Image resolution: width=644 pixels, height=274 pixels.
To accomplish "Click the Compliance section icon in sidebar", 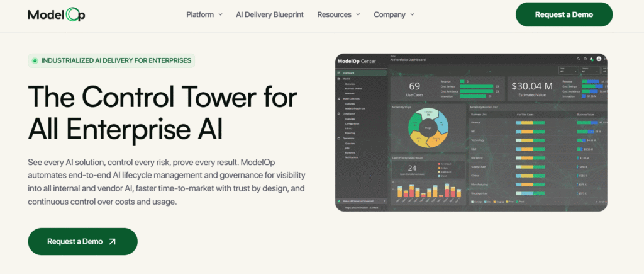I will point(339,114).
